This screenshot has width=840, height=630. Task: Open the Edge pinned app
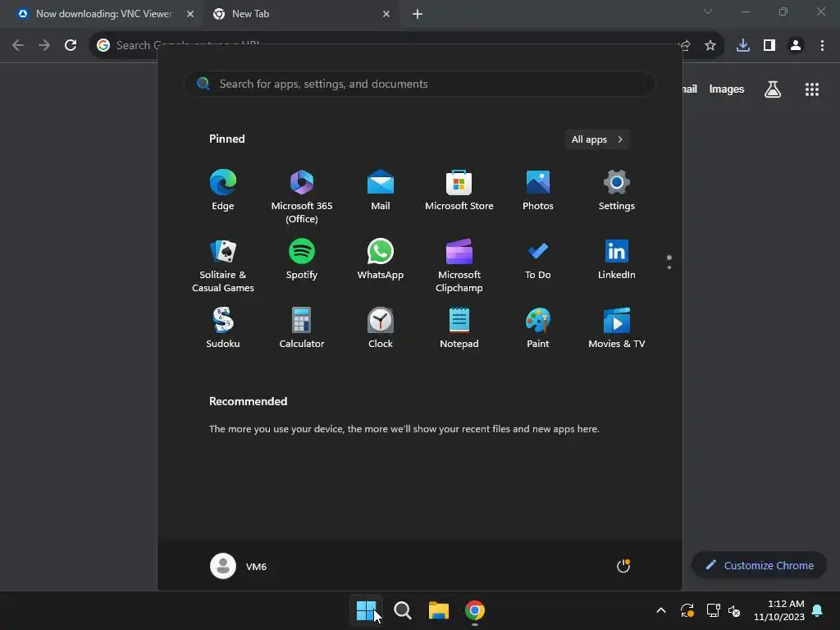click(223, 190)
